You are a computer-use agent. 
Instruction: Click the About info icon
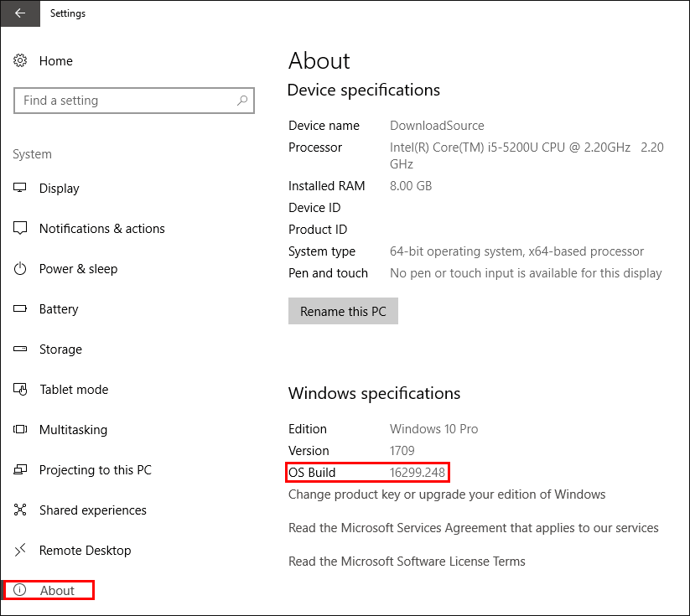(20, 590)
